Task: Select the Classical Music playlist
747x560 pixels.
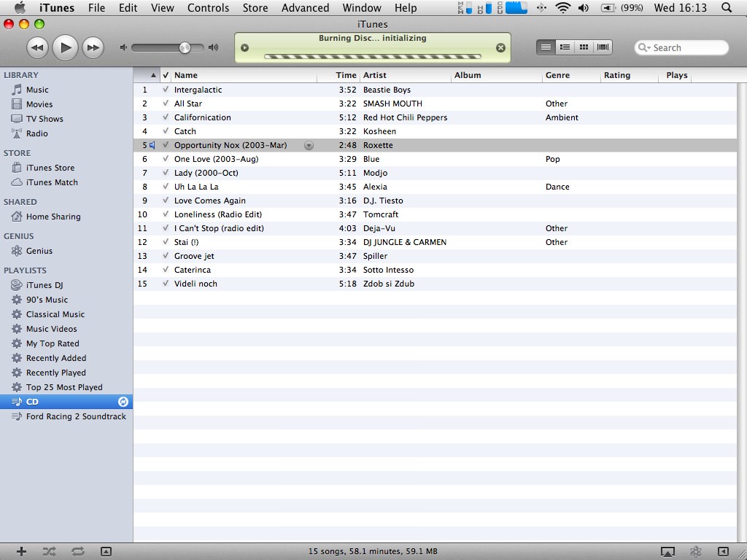Action: click(x=55, y=314)
